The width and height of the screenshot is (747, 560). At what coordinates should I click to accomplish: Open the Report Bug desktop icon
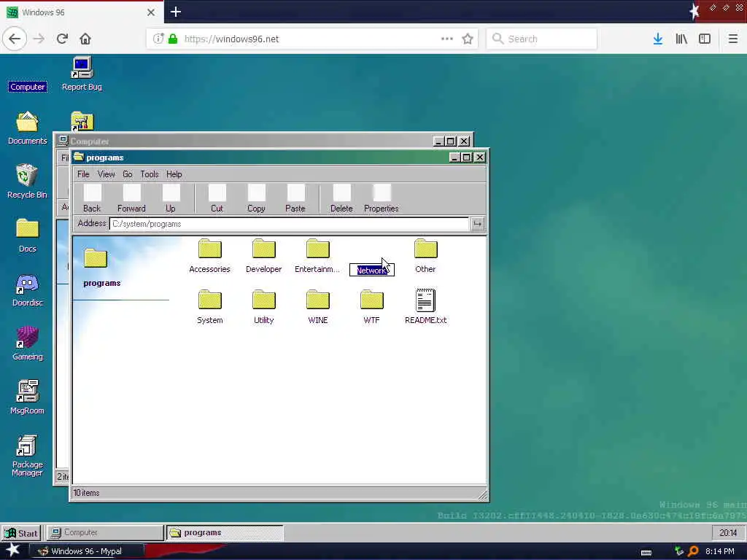pos(82,74)
